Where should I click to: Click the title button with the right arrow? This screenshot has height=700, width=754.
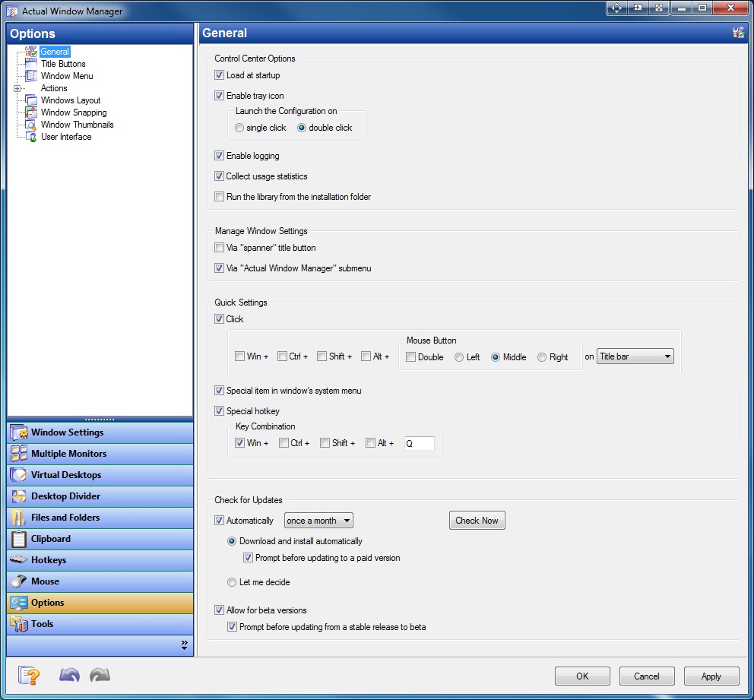638,8
